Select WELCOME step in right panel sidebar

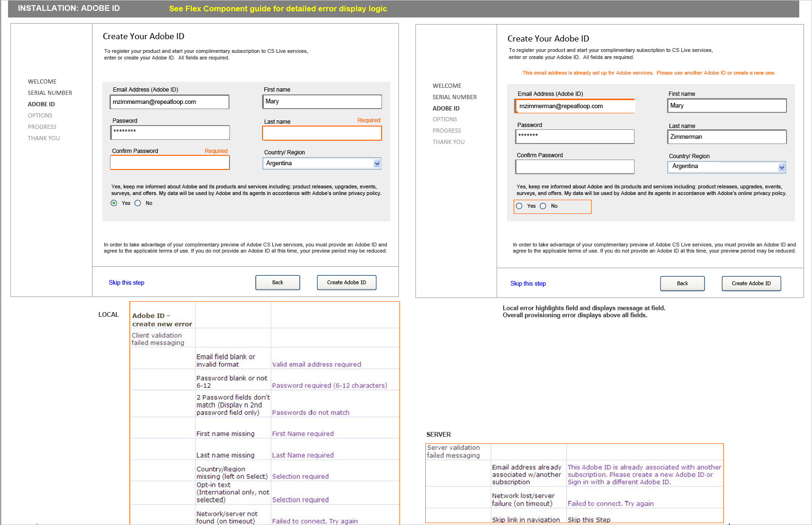pos(447,86)
